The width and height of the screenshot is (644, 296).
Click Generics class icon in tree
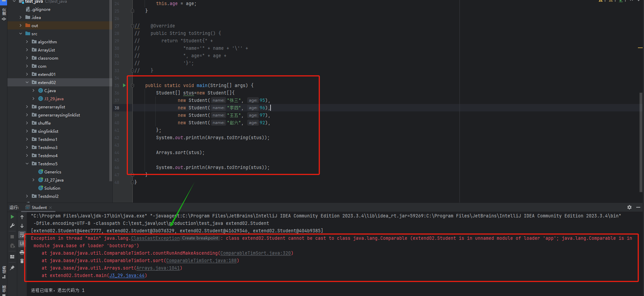[41, 172]
